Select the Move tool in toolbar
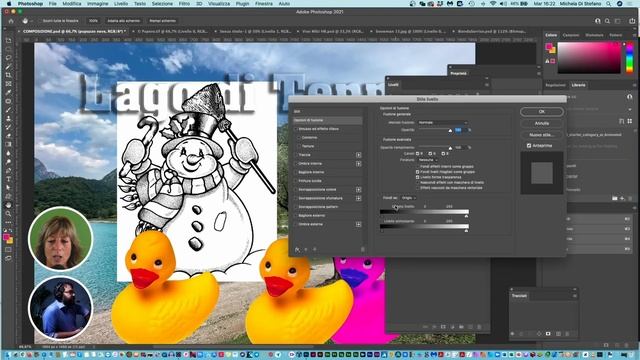The image size is (640, 360). (8, 40)
